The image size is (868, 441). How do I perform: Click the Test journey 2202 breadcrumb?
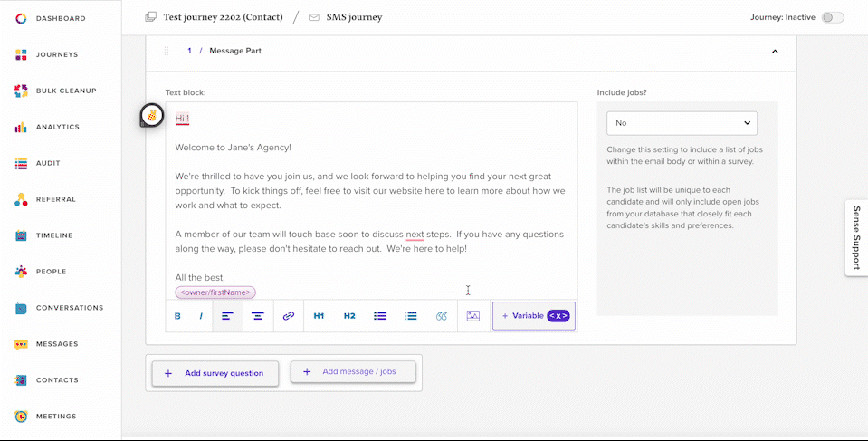[x=223, y=17]
